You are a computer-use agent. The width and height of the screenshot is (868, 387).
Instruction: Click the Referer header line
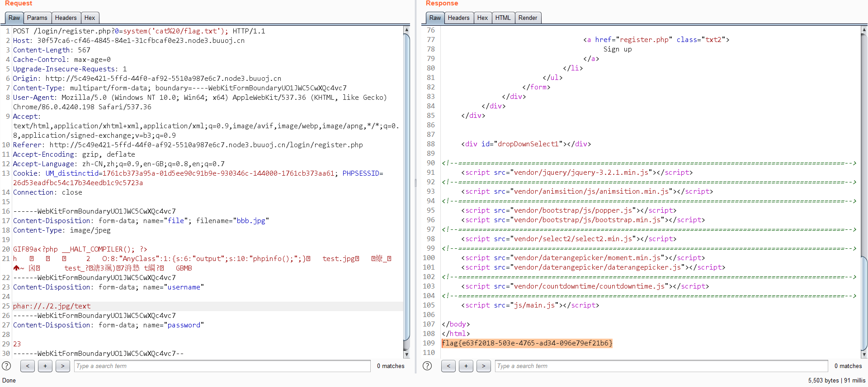coord(188,145)
